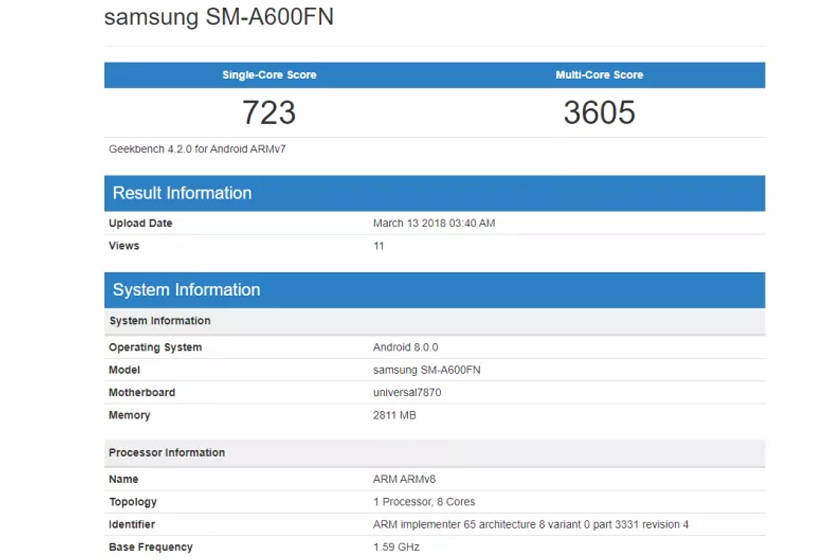Click the Android 8.0.0 value
840x560 pixels.
click(406, 347)
